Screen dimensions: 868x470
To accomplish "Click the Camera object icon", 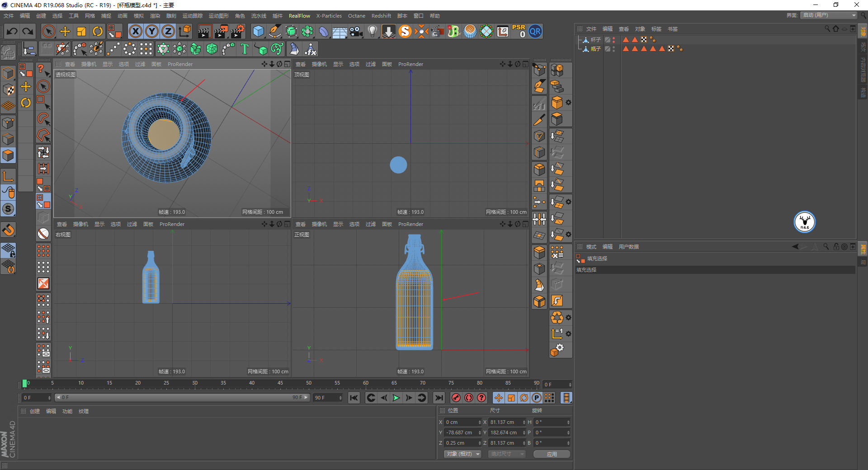I will click(356, 31).
